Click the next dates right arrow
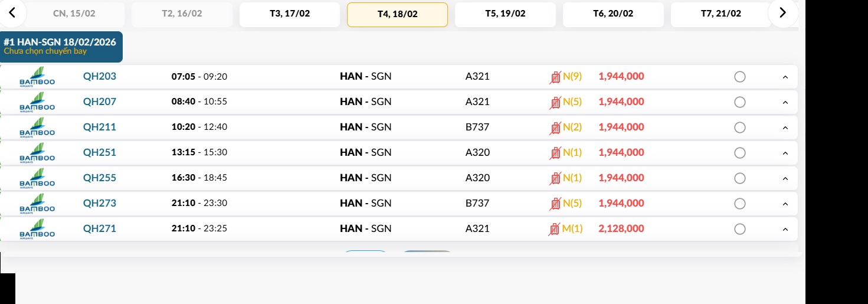 point(782,12)
